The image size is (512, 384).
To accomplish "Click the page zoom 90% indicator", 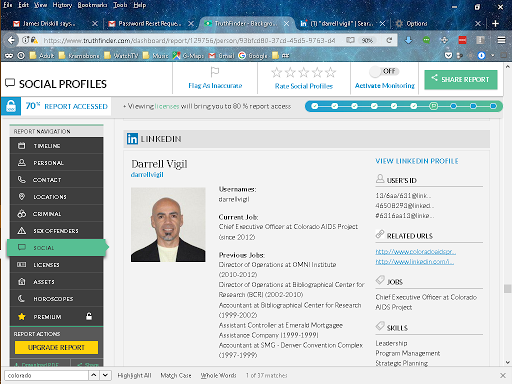I will tap(367, 40).
